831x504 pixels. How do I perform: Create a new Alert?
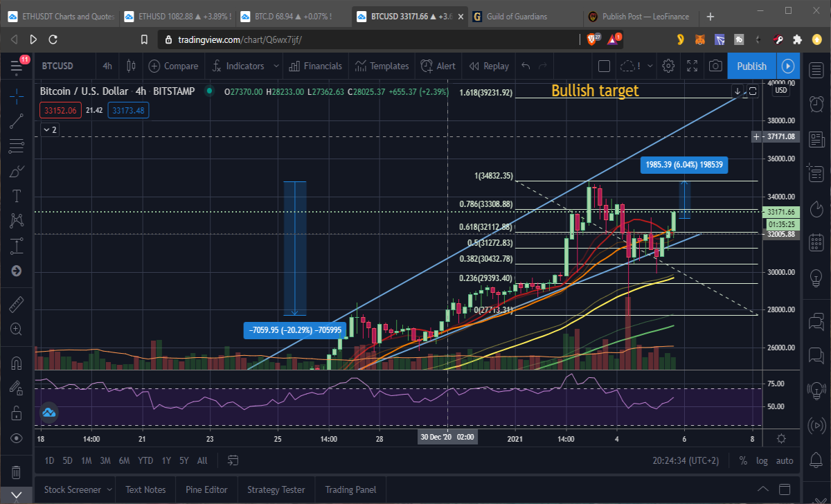tap(438, 66)
